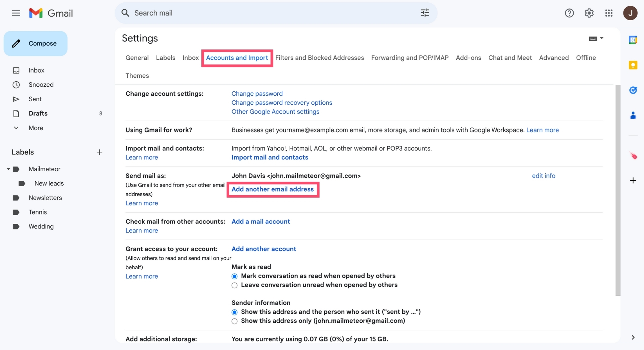Create new label plus icon
Screen dimensions: 644x350
click(x=99, y=152)
